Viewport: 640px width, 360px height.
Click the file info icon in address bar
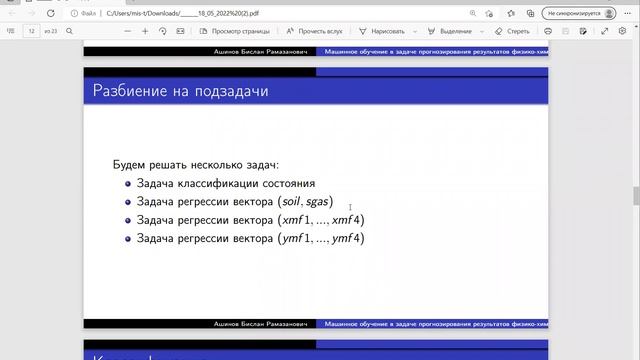[74, 13]
